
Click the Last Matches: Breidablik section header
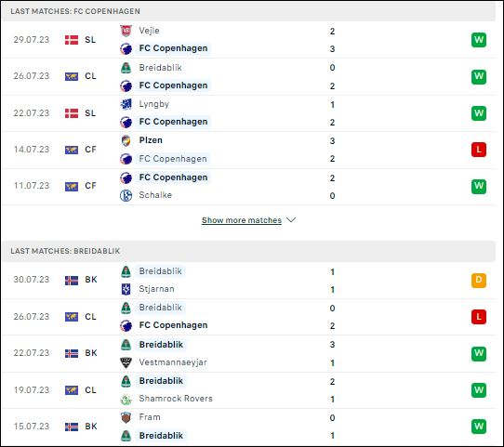pos(248,251)
